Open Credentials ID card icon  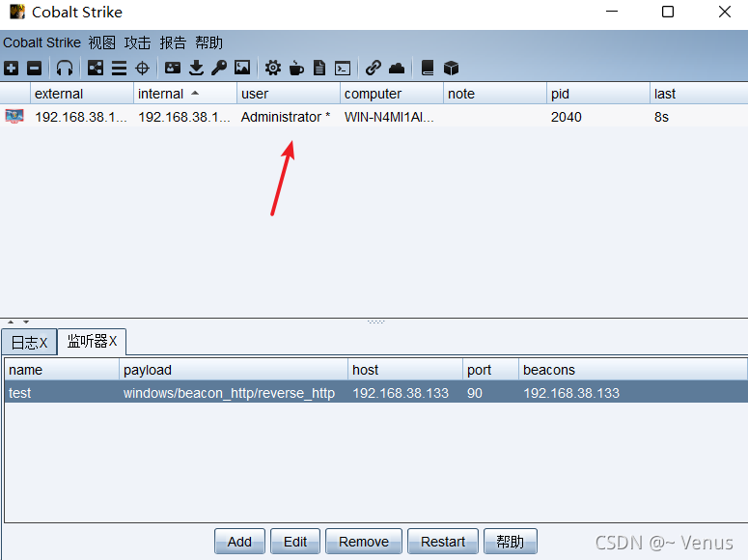point(173,69)
